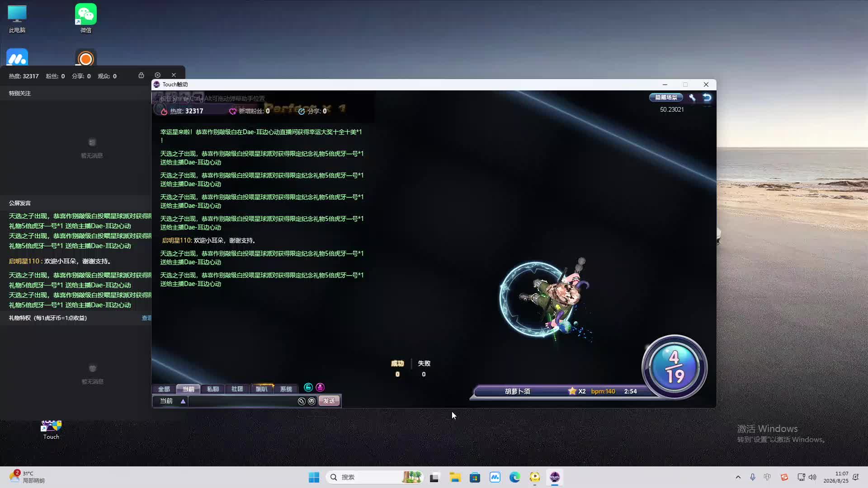This screenshot has height=488, width=868.
Task: Click the round slash icon in the chat input
Action: coord(302,401)
